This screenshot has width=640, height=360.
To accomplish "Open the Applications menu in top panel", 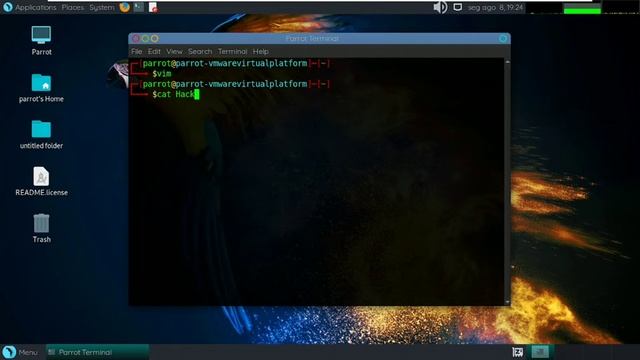I will tap(36, 7).
